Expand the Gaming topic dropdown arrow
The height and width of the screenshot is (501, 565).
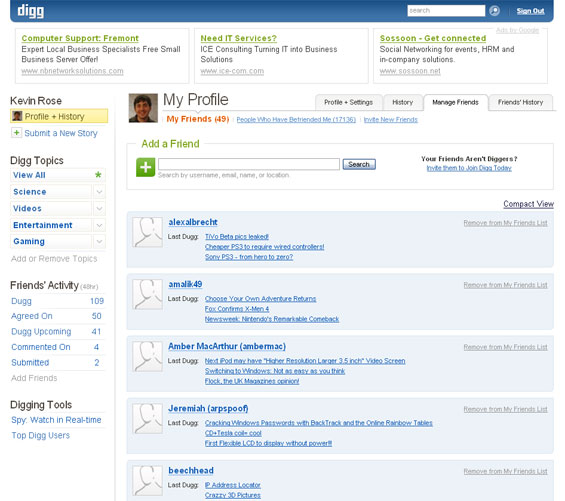(x=99, y=241)
